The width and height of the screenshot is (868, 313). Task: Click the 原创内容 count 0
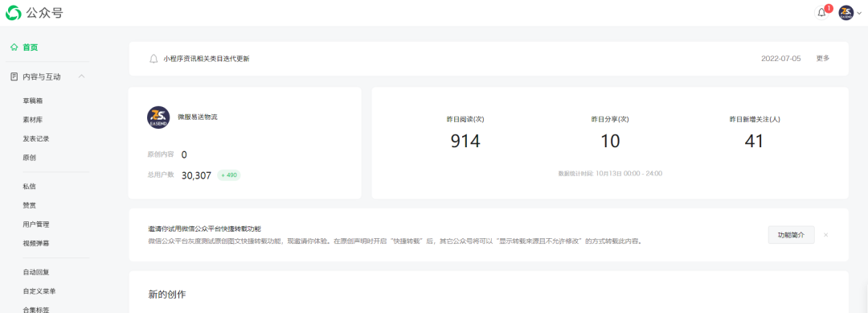pos(184,154)
